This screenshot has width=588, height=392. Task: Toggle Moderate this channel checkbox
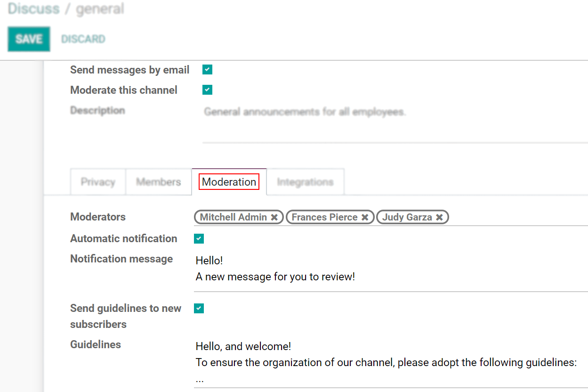pos(207,90)
